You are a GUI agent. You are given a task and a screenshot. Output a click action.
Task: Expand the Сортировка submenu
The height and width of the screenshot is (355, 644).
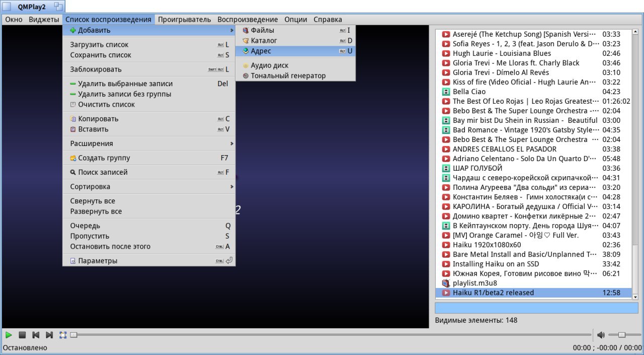click(x=149, y=186)
